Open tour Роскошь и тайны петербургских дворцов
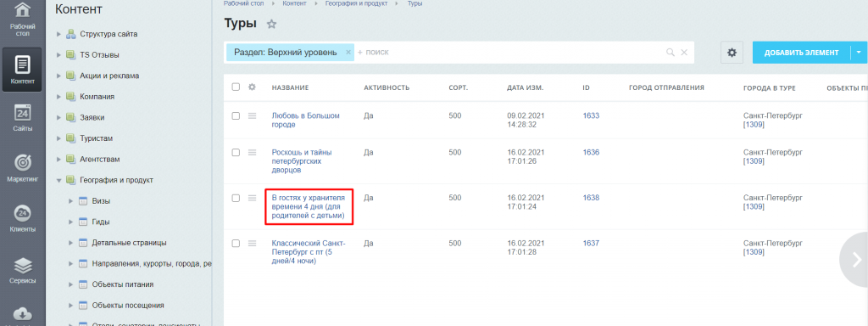The height and width of the screenshot is (326, 868). pyautogui.click(x=302, y=160)
